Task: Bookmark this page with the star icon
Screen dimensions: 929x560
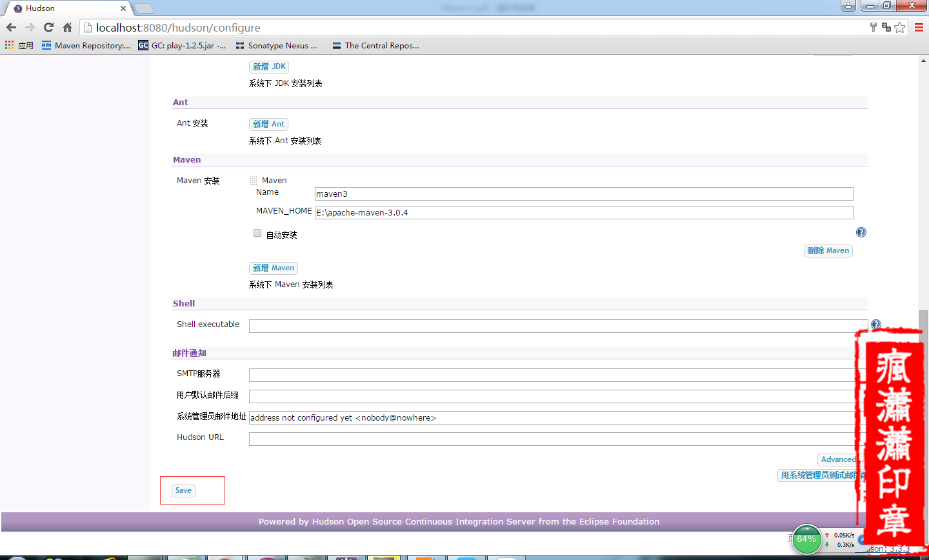Action: pos(899,27)
